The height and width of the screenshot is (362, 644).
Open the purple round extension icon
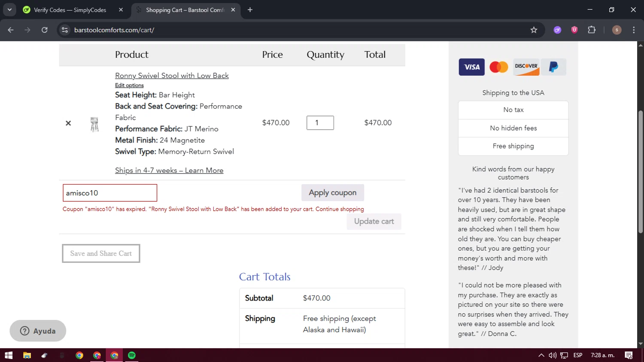pos(557,30)
